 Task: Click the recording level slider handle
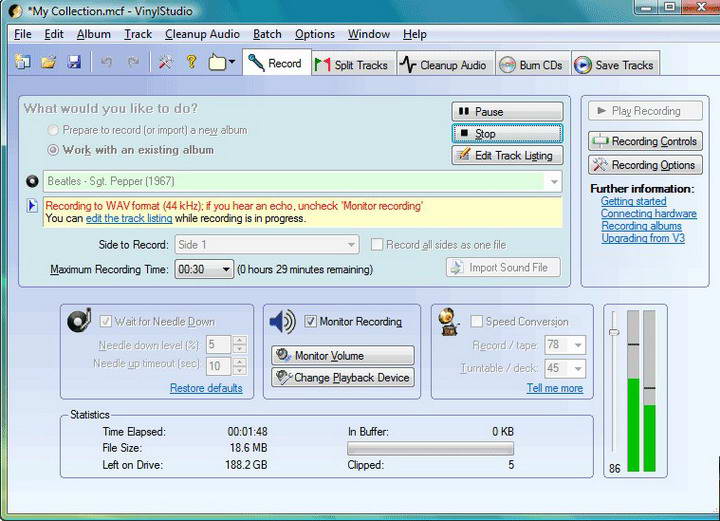[613, 332]
